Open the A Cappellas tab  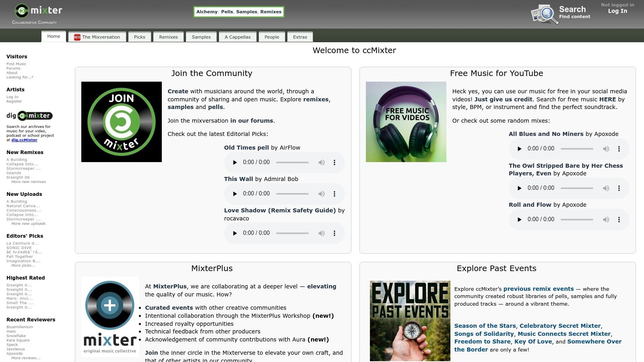237,37
